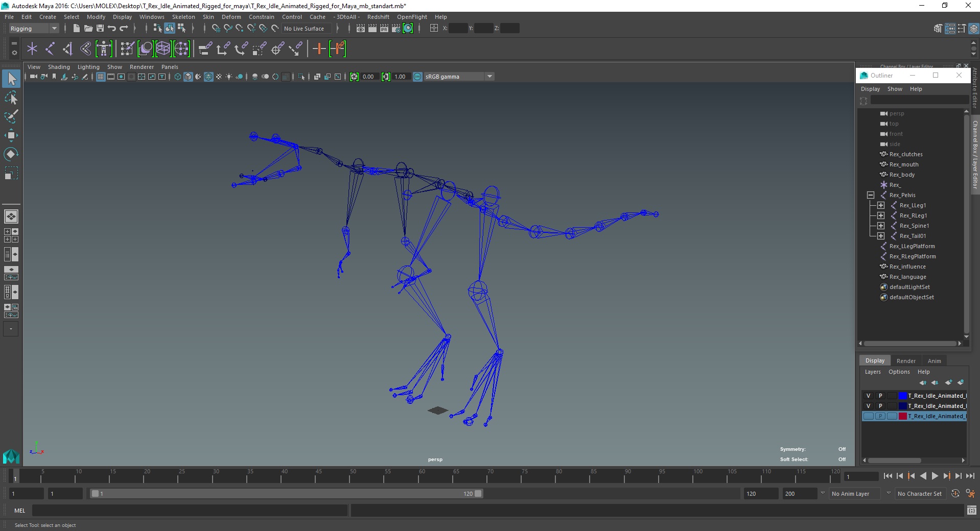Collapse the Rex_Pelvis hierarchy
Screen dimensions: 980x531
click(870, 195)
